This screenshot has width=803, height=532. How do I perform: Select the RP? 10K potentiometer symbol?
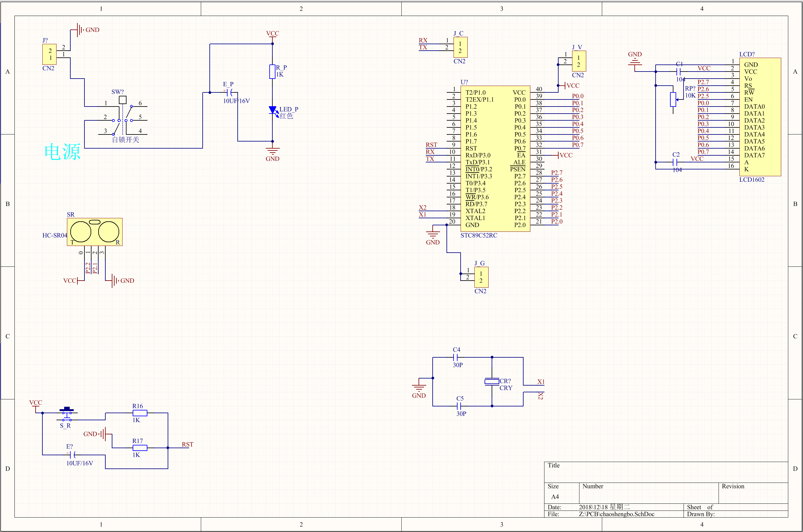[x=673, y=99]
